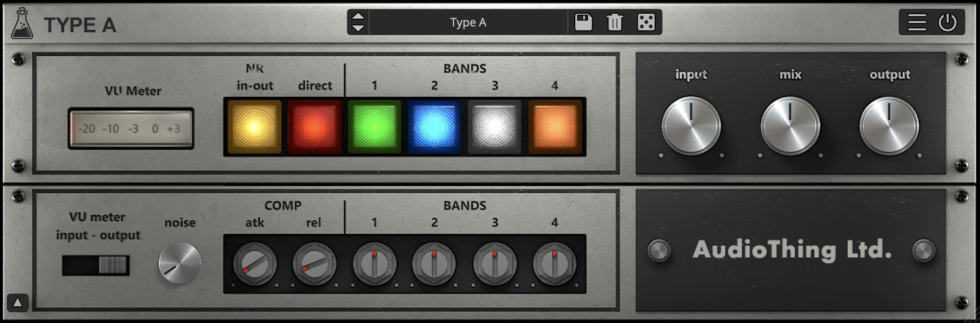Click the input knob
Screen dimensions: 980x323
(691, 126)
